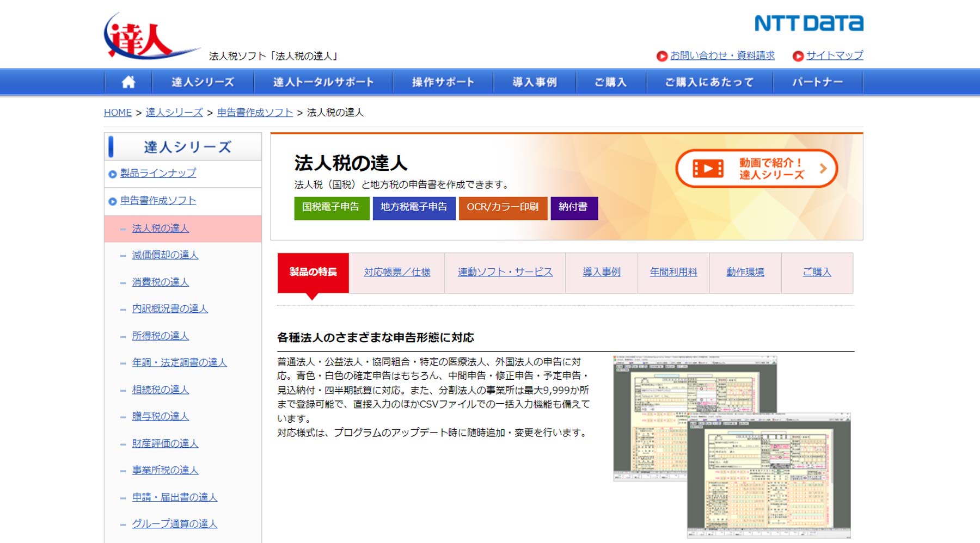Click 申告書作成ソフト breadcrumb link

(x=255, y=113)
